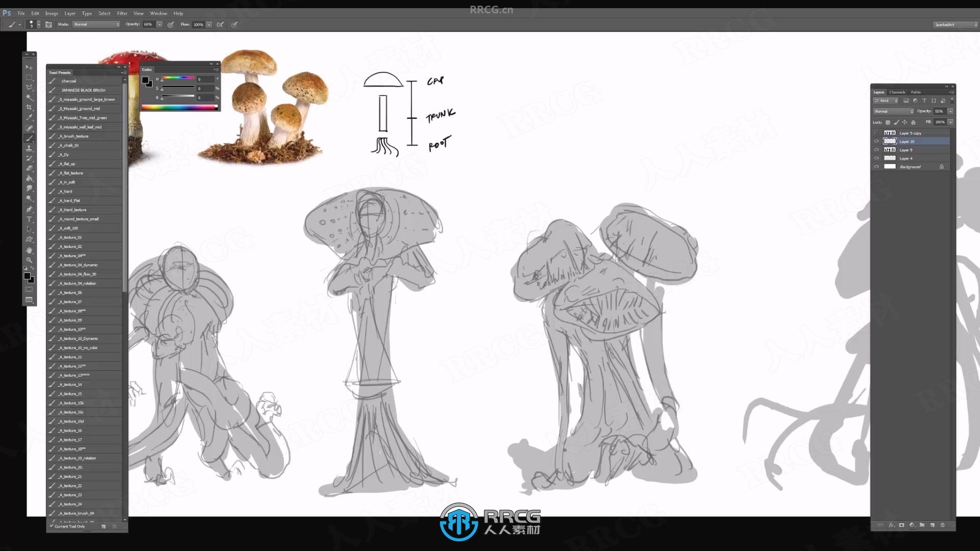Select the Eraser tool
Screen dimensions: 980x551
(29, 168)
